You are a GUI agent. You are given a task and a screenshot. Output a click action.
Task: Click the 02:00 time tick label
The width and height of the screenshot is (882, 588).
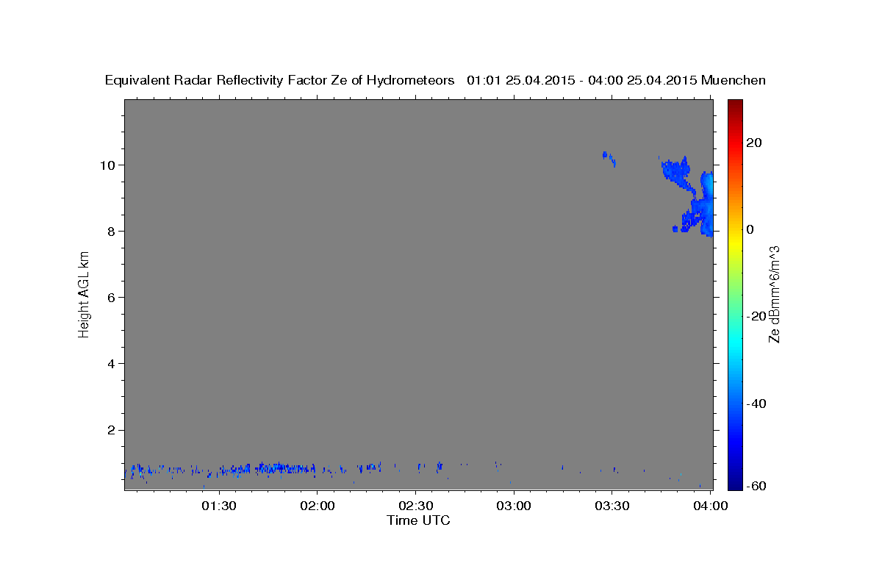tap(318, 506)
